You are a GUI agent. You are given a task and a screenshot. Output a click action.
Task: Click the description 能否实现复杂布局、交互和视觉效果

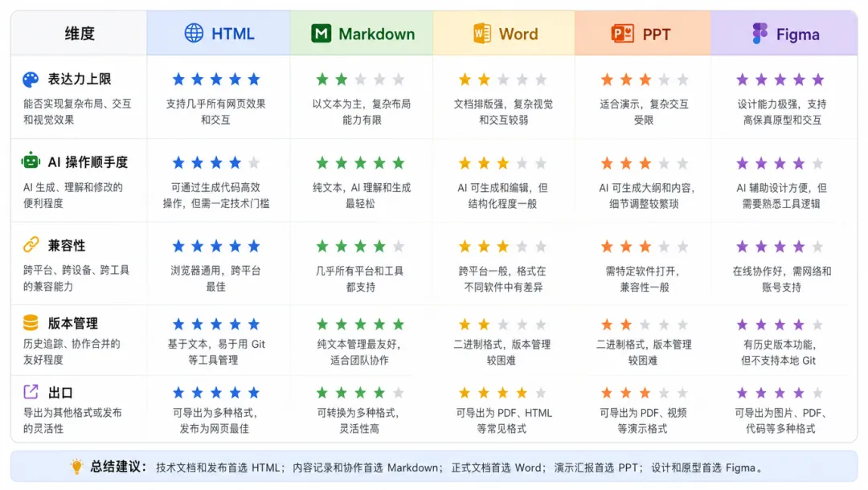pyautogui.click(x=77, y=111)
